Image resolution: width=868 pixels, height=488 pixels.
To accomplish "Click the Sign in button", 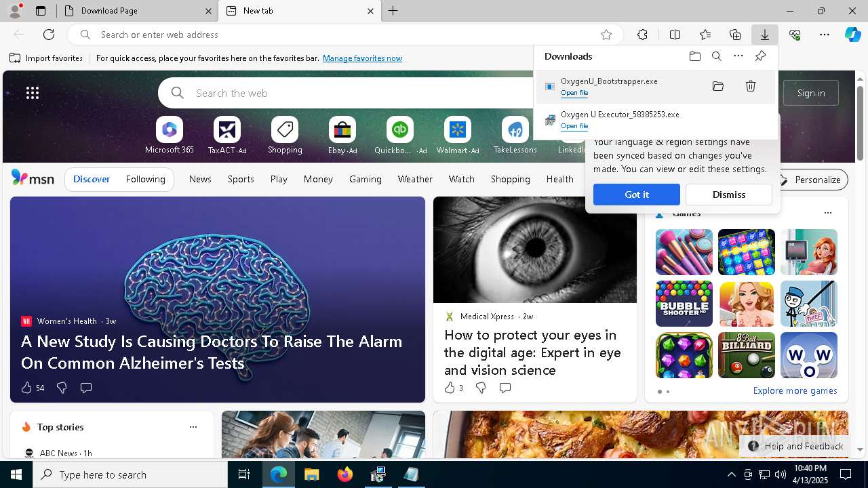I will [x=811, y=93].
